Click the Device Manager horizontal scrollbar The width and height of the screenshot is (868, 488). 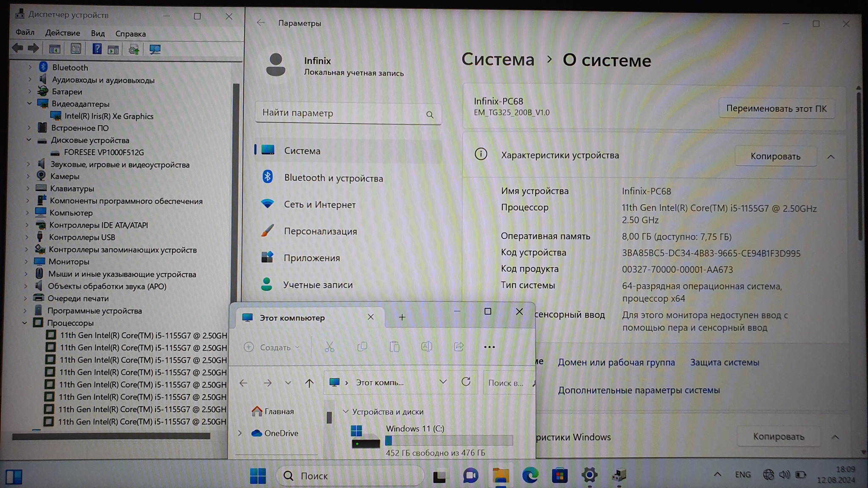pos(111,436)
